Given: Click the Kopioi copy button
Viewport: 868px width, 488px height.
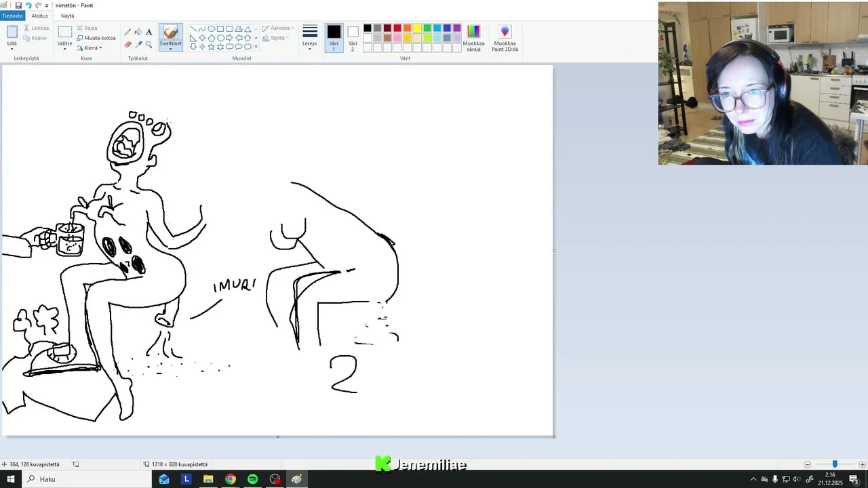Looking at the screenshot, I should click(x=35, y=38).
